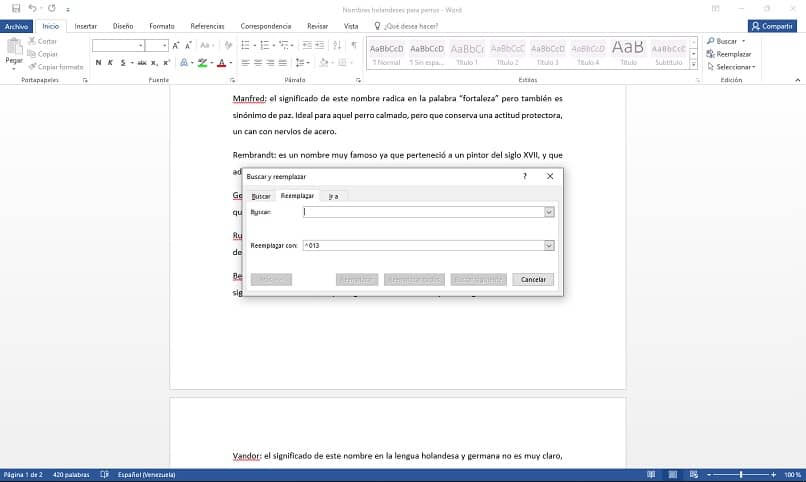Click Copiar formato paintbrush
The height and width of the screenshot is (482, 806).
coord(32,67)
